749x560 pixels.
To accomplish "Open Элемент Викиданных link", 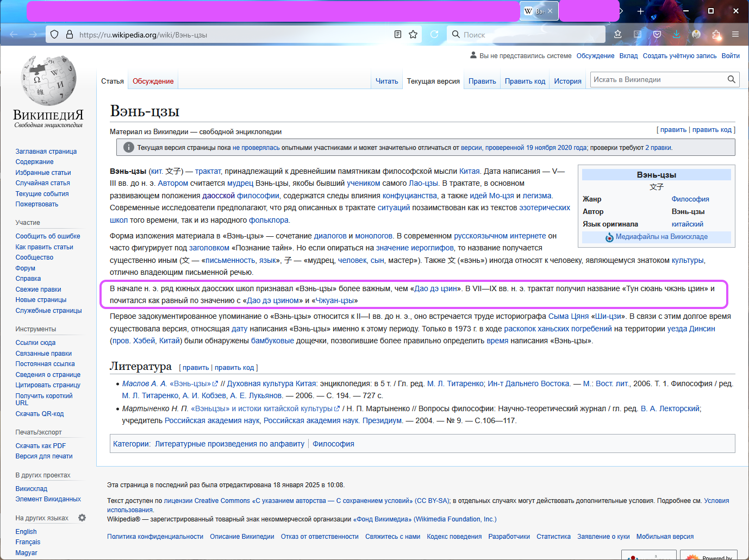I will coord(48,499).
